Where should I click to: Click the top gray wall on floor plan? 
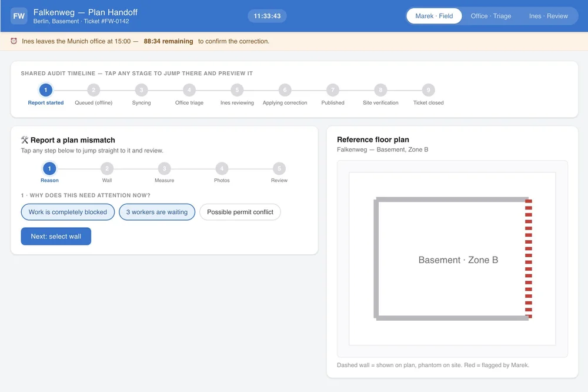coord(452,200)
